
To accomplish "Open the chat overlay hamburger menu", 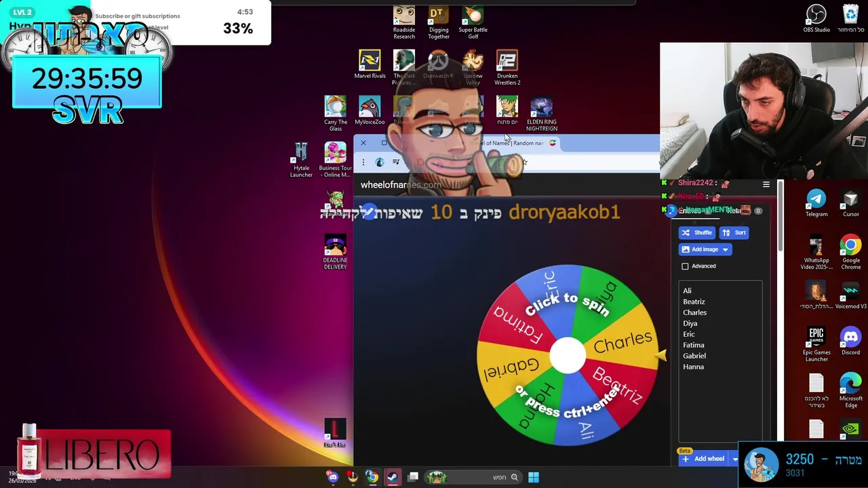I will [x=766, y=184].
